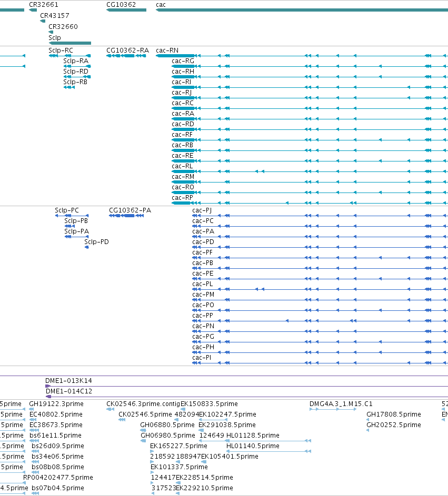Select the cac-PJ protein label
The width and height of the screenshot is (448, 496).
tap(202, 210)
